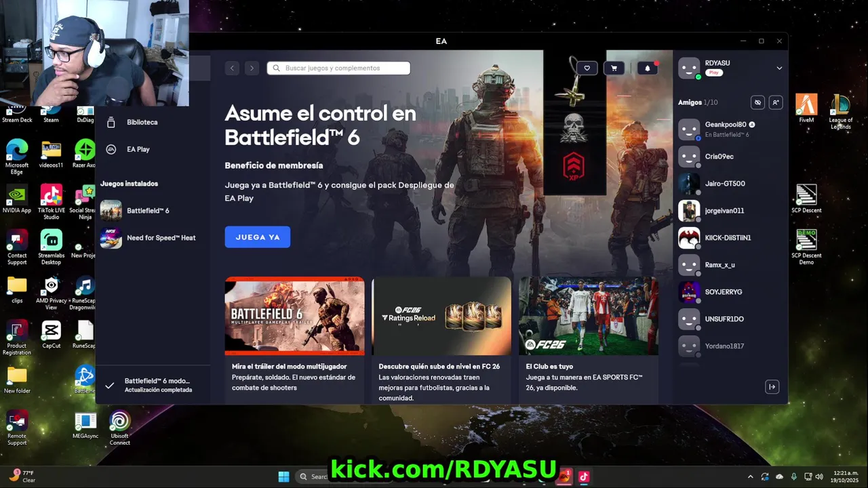Screen dimensions: 868x488
Task: Go back with the left arrow button
Action: (x=233, y=68)
